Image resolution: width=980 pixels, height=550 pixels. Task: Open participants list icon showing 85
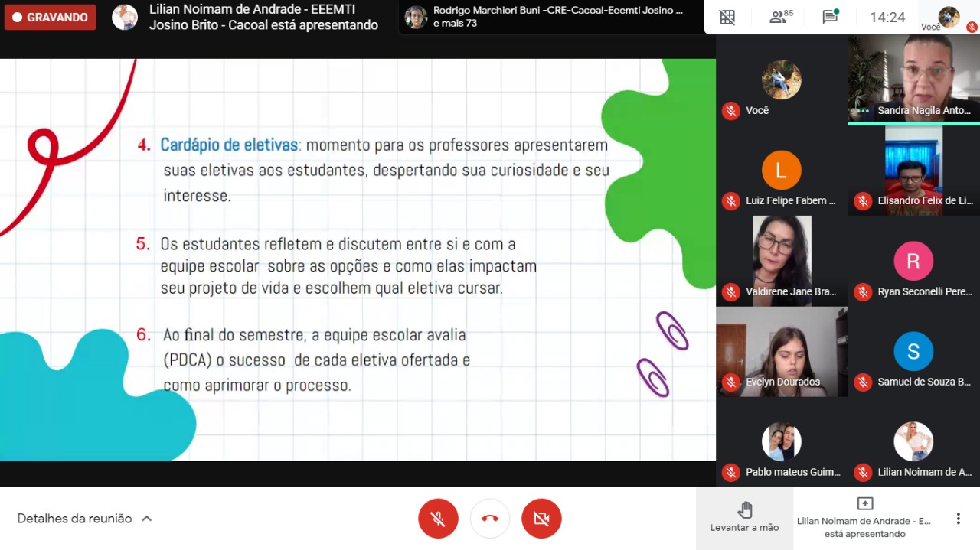click(x=781, y=17)
